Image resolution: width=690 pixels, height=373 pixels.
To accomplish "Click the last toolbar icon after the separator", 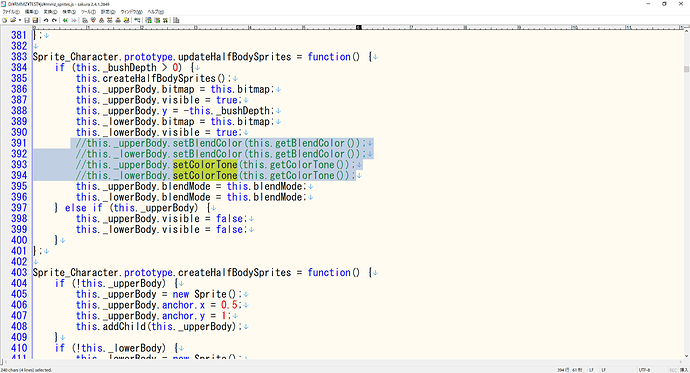I will pyautogui.click(x=176, y=20).
